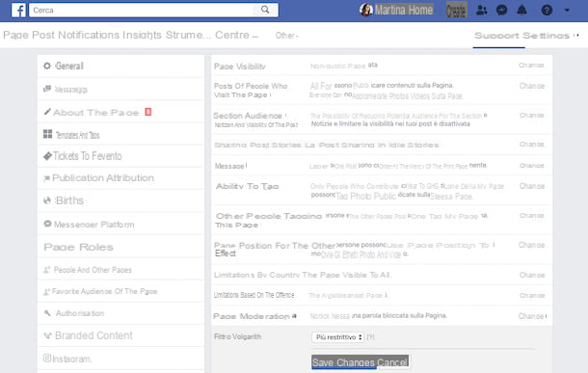Select the Page Visibility label

[x=240, y=67]
